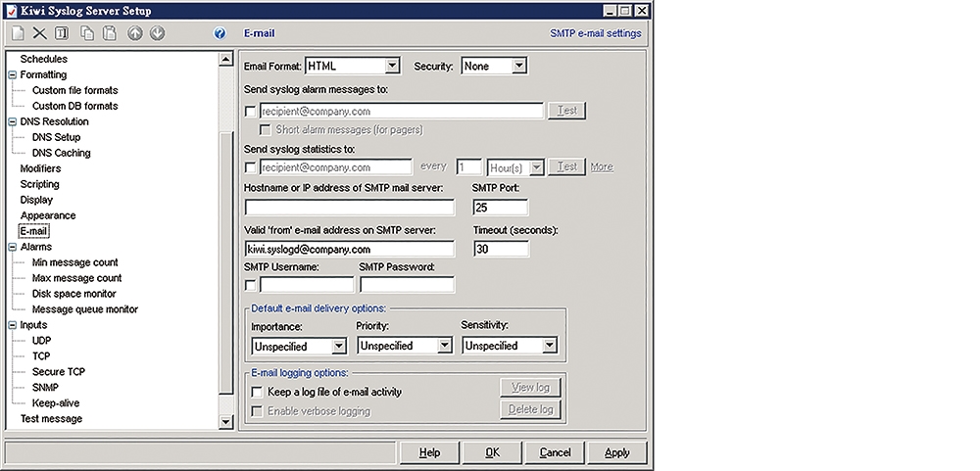
Task: Click the Delete (X) toolbar icon
Action: click(40, 33)
